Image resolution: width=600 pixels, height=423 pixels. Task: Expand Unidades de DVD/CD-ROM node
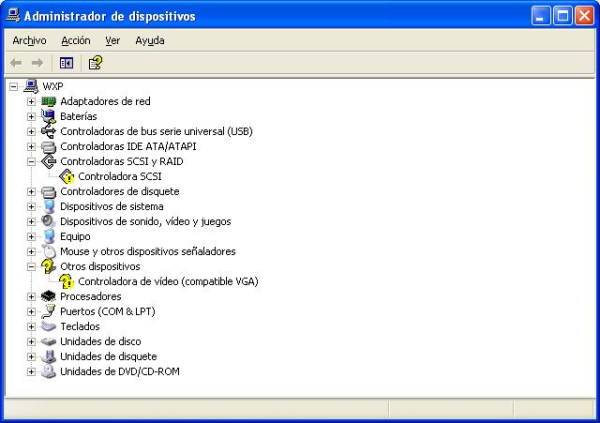pos(31,371)
